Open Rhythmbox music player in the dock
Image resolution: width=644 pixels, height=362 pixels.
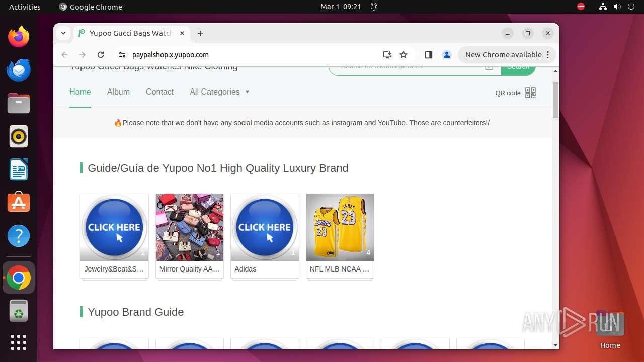pos(19,136)
